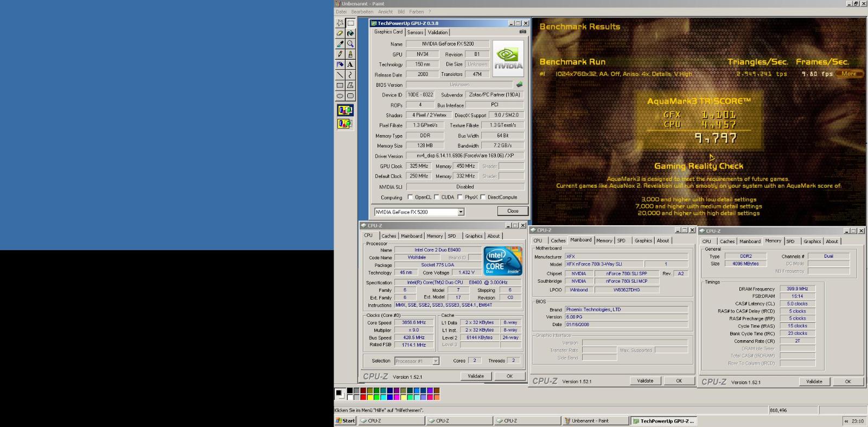Switch to the Sensors tab in GPU-Z

pos(416,33)
